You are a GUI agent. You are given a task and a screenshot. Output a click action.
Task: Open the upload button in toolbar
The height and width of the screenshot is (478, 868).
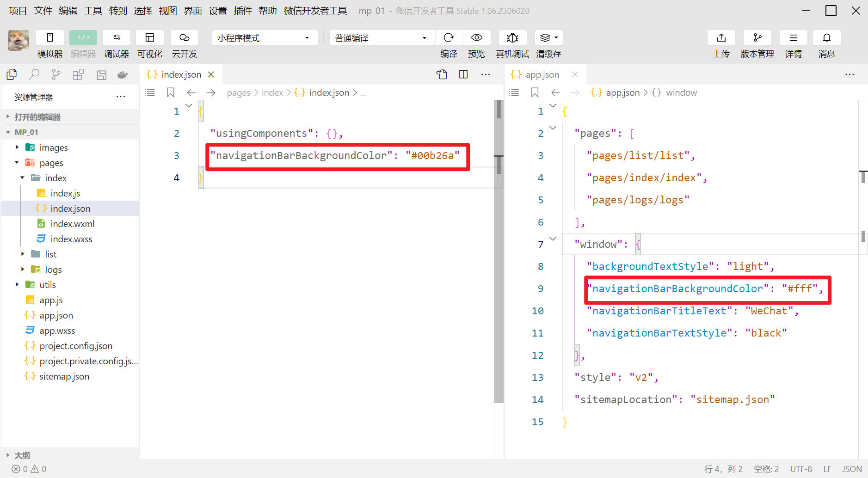click(721, 38)
